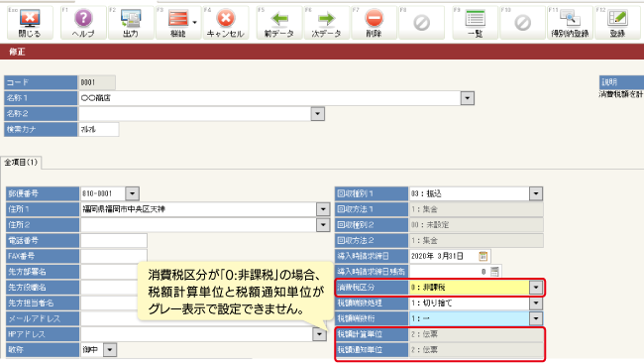Expand the 税額端数桁 dropdown arrow

(536, 318)
